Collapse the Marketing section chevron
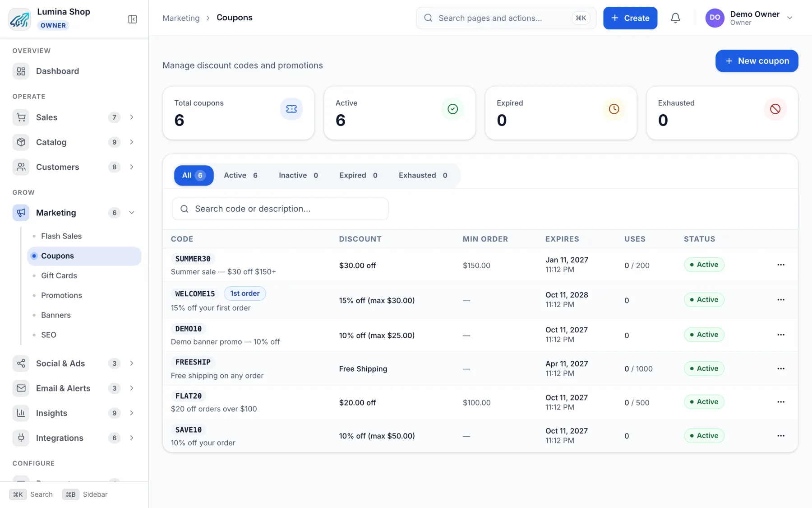 pos(132,213)
